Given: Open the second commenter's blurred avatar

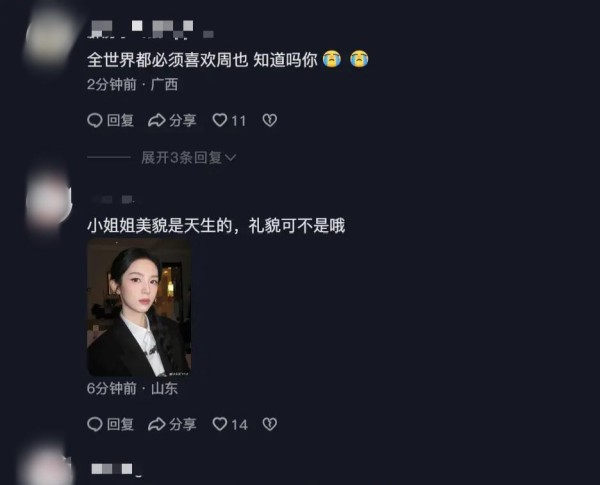Looking at the screenshot, I should [x=49, y=201].
